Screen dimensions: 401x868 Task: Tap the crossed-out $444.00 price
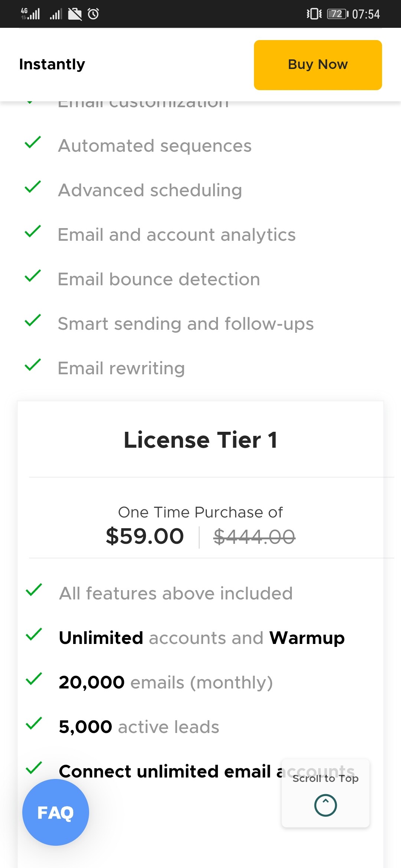[254, 537]
